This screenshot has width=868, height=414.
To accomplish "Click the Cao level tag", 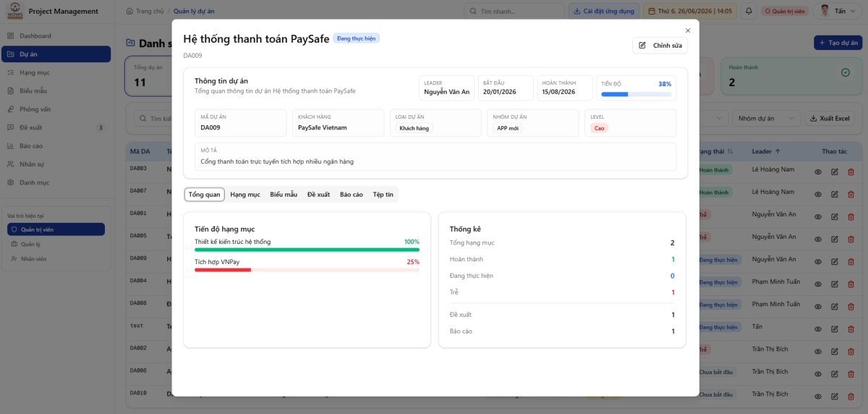I will click(x=599, y=128).
